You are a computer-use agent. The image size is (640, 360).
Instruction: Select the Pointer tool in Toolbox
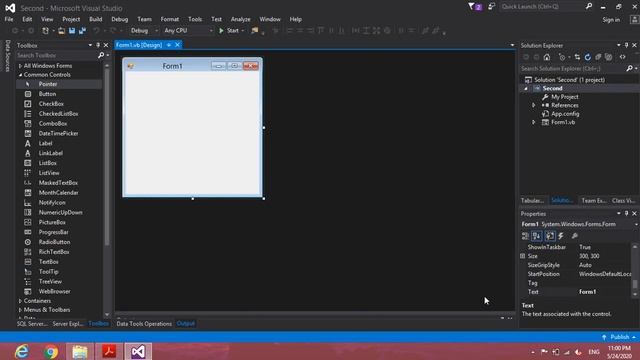click(48, 84)
